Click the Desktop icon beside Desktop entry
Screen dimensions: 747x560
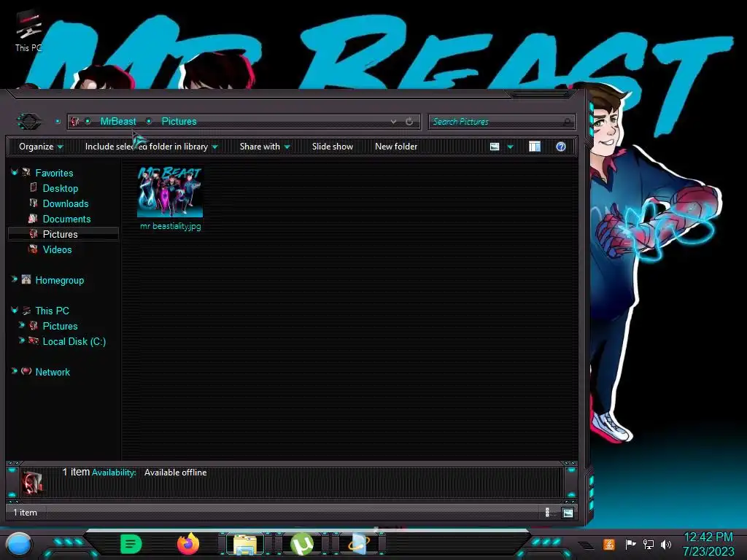coord(34,187)
